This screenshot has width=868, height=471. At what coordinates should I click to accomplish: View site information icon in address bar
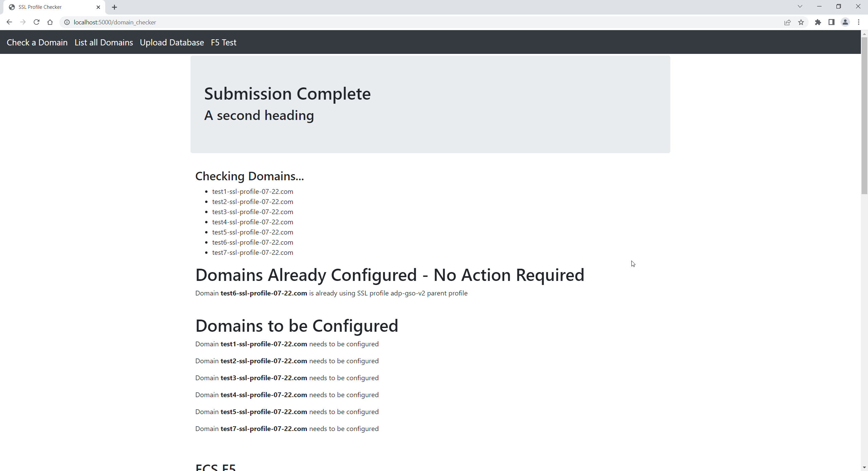pos(67,22)
